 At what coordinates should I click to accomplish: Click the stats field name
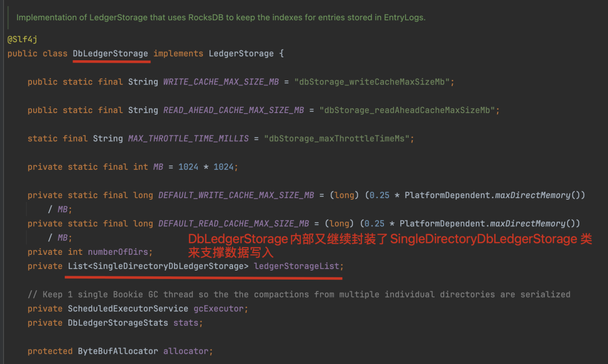186,323
